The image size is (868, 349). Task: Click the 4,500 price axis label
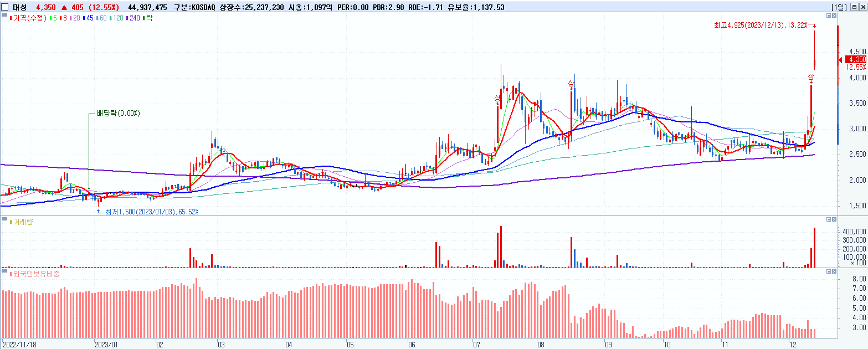[x=857, y=51]
